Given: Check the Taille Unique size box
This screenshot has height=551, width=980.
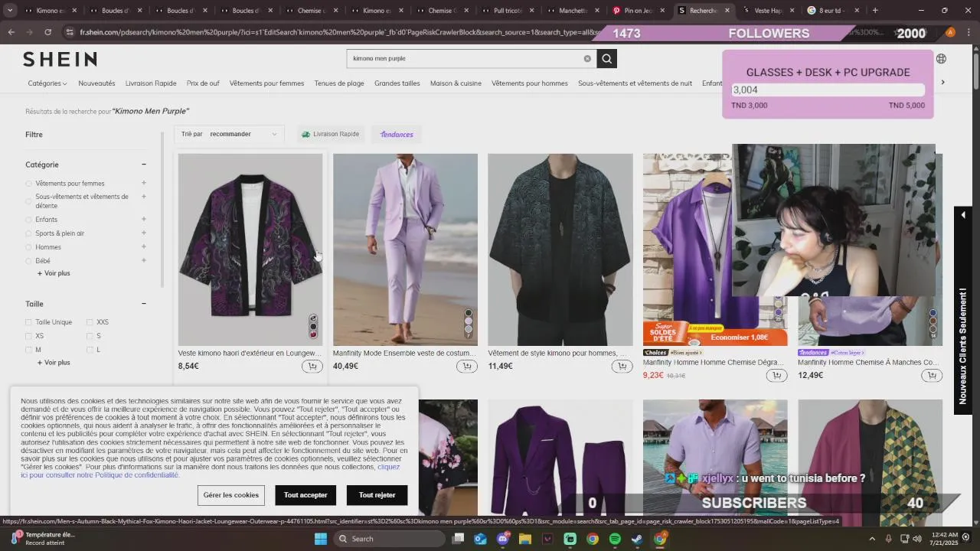Looking at the screenshot, I should (x=28, y=322).
